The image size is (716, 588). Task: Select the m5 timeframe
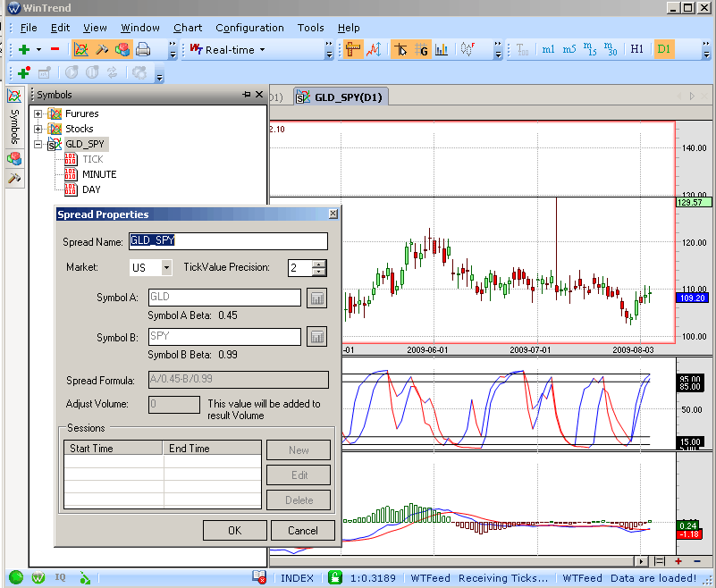tap(569, 49)
